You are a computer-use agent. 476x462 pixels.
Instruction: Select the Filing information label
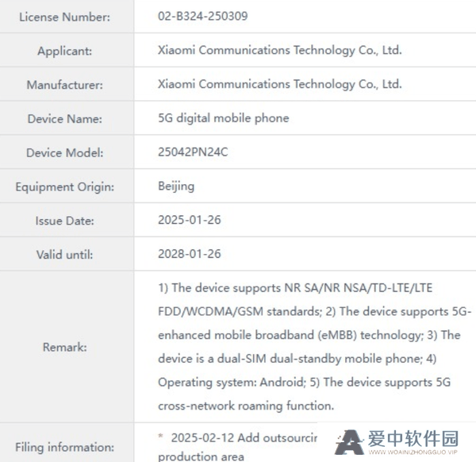click(x=65, y=448)
